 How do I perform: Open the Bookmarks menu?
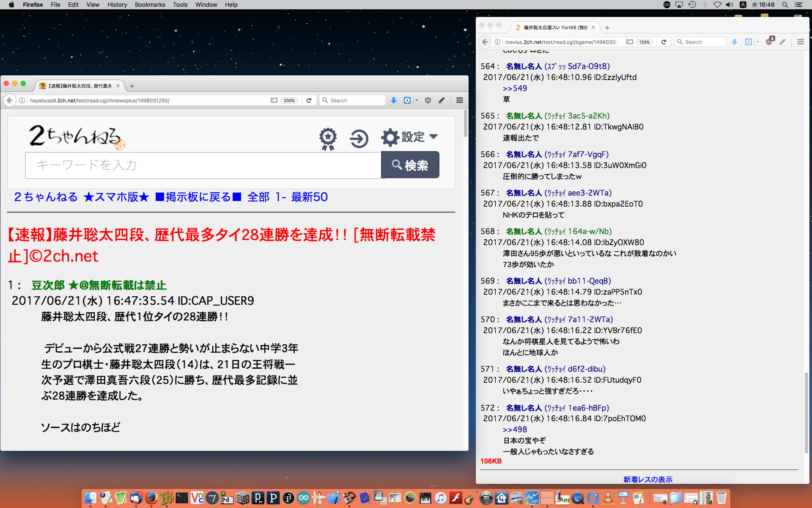pos(150,5)
